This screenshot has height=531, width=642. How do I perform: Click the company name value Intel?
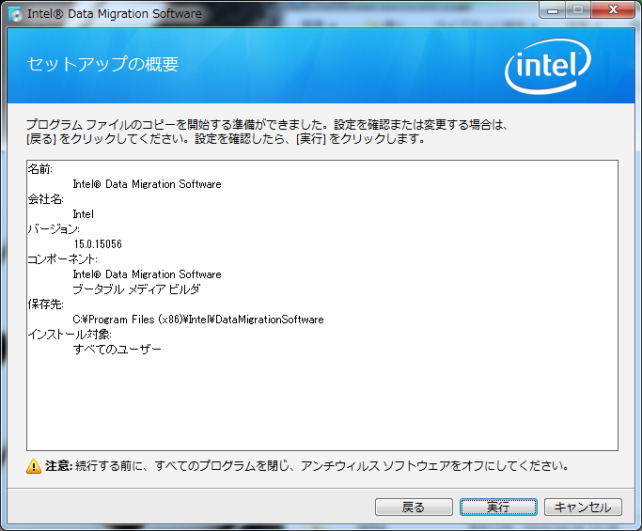83,214
